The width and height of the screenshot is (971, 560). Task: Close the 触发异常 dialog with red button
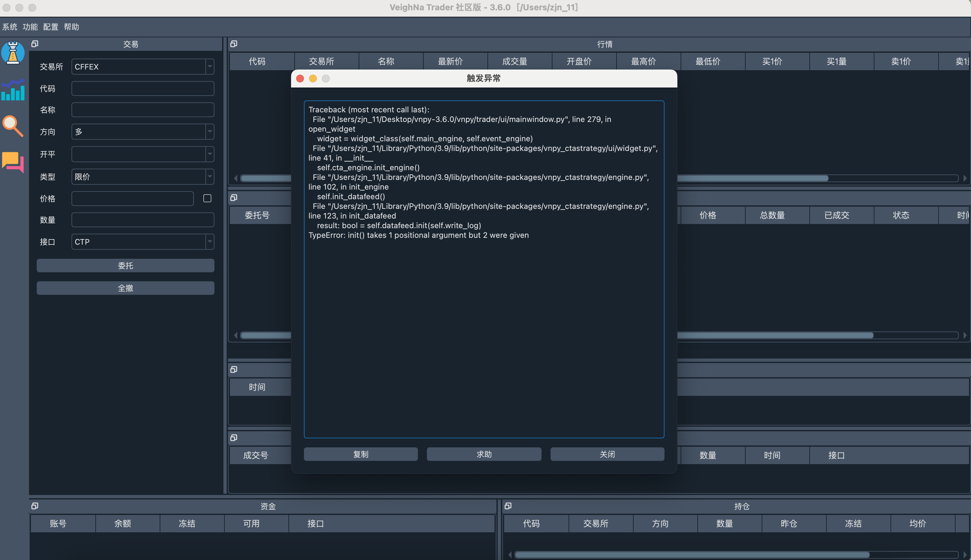(300, 79)
